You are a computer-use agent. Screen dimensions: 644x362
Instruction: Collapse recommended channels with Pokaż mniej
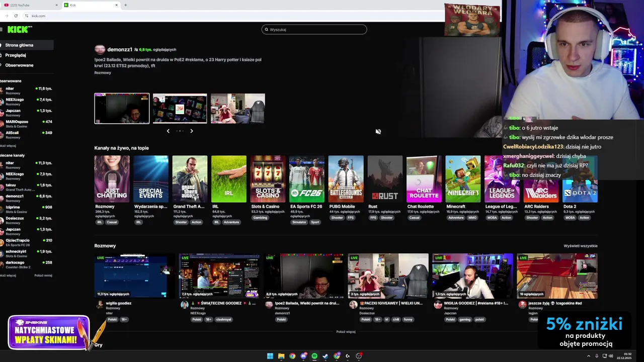point(43,276)
